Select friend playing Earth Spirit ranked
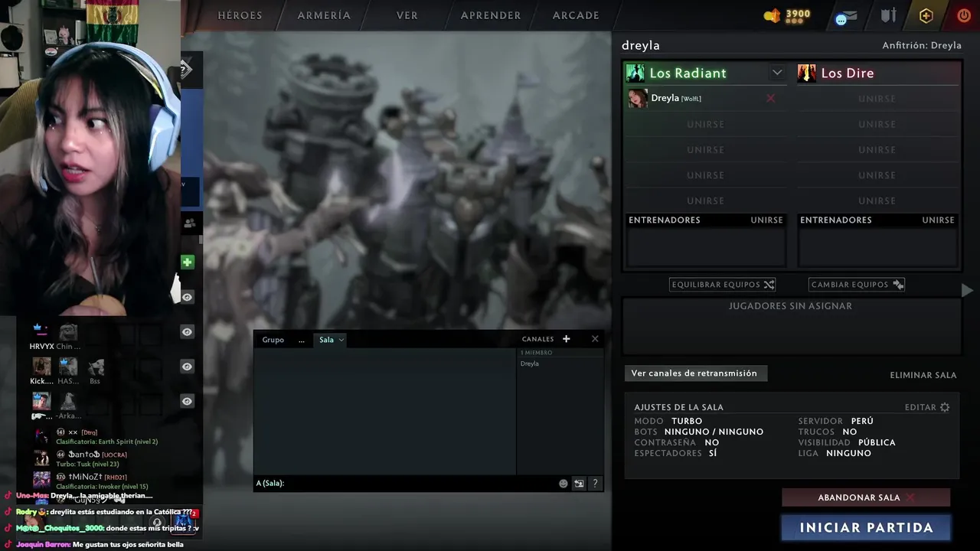The width and height of the screenshot is (980, 551). 107,437
